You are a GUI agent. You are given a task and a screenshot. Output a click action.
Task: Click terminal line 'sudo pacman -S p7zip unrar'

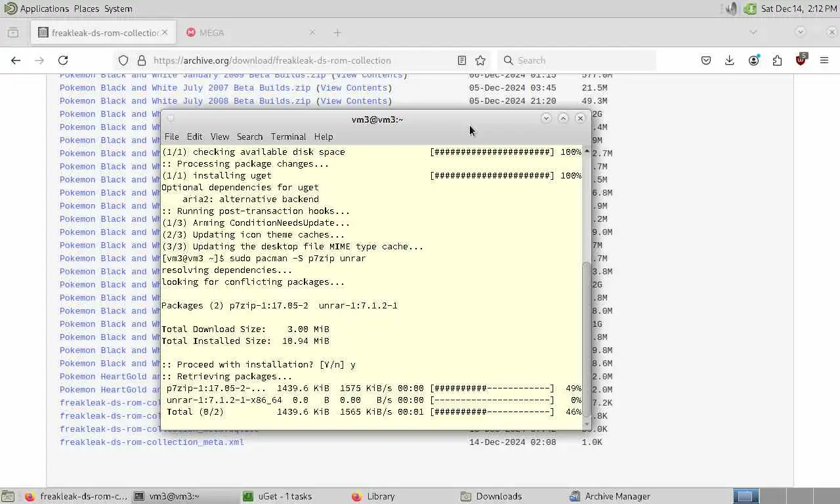[297, 259]
